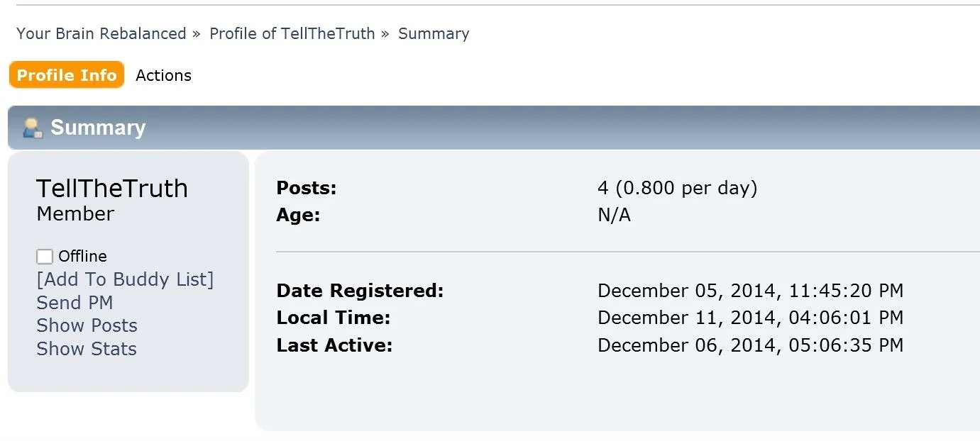980x441 pixels.
Task: Click the Offline status text
Action: [x=82, y=257]
